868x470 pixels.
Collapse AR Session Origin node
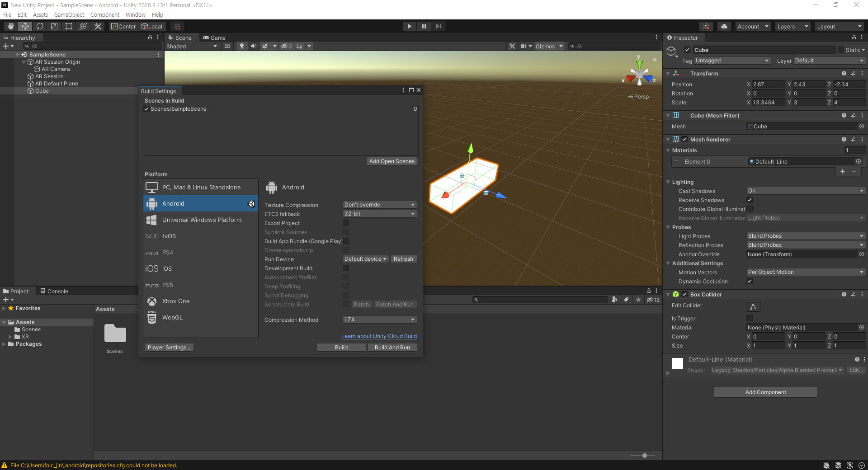[24, 62]
